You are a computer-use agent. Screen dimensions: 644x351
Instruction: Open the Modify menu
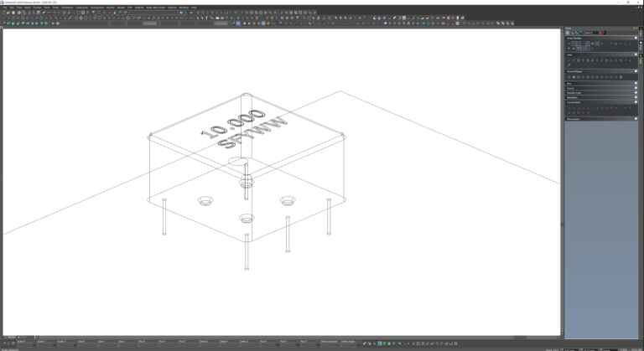[111, 8]
